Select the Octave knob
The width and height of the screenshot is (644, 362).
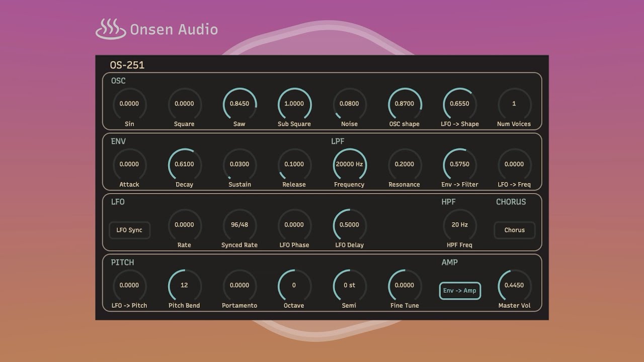pos(294,285)
